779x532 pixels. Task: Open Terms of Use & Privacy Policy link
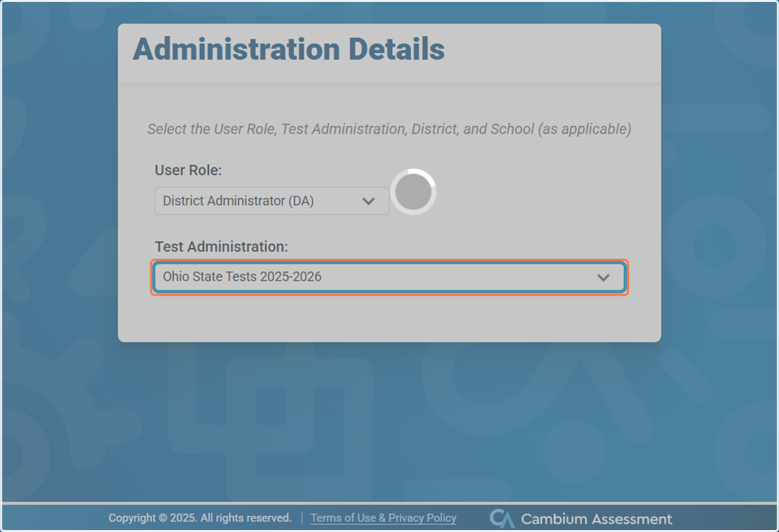tap(384, 518)
